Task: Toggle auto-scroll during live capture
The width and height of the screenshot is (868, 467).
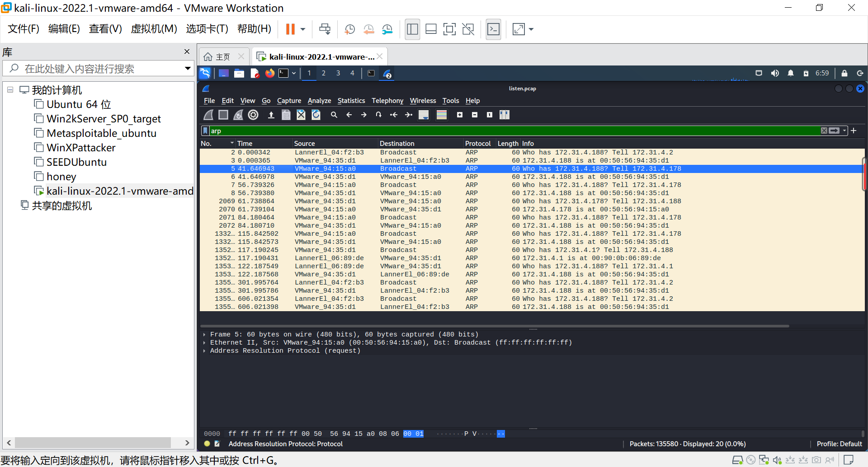Action: click(424, 115)
